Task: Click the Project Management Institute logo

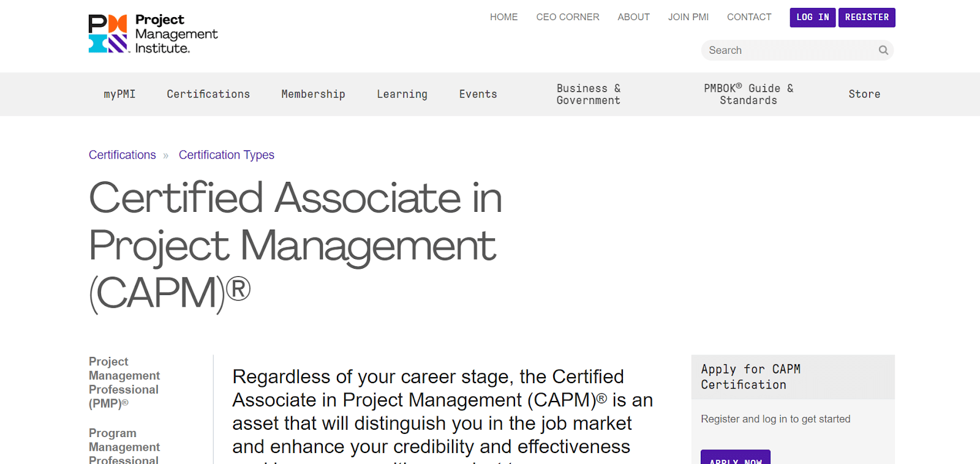Action: [x=153, y=34]
